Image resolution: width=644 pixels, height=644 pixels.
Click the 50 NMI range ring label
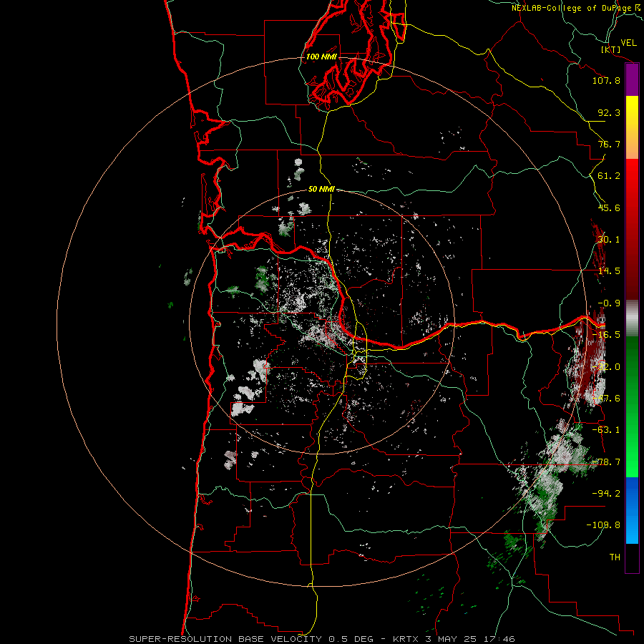(x=321, y=189)
